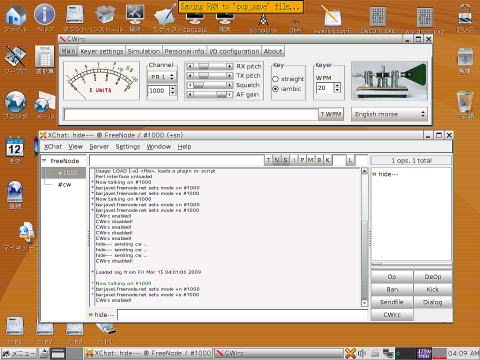Open the open-box installer desktop icon
This screenshot has height=360, width=480.
(105, 14)
